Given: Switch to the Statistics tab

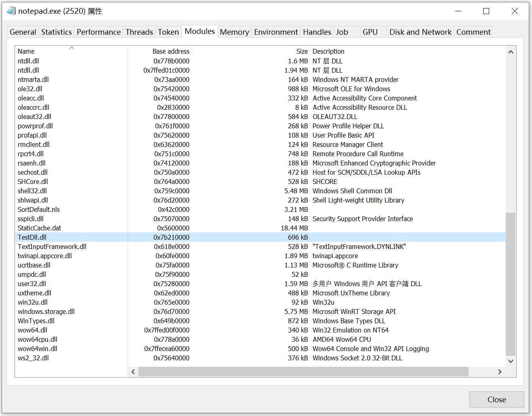Looking at the screenshot, I should (x=56, y=32).
